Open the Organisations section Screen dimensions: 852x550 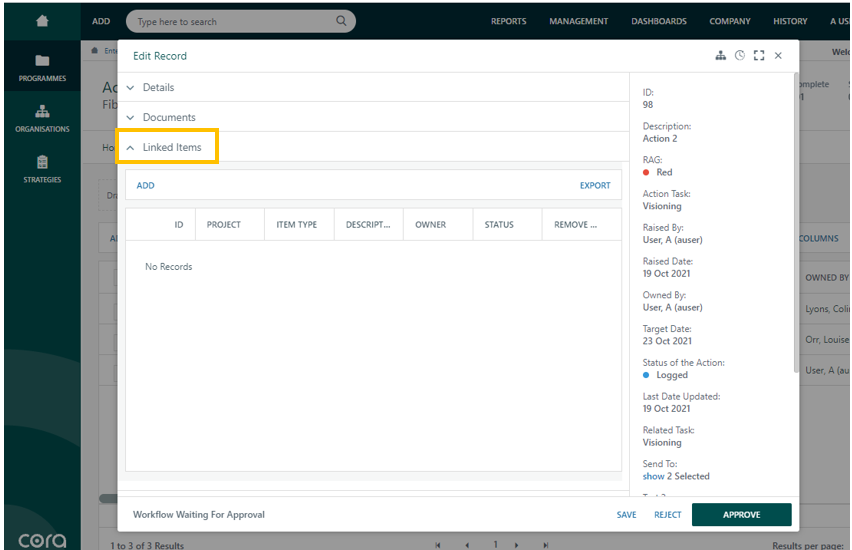pyautogui.click(x=42, y=119)
